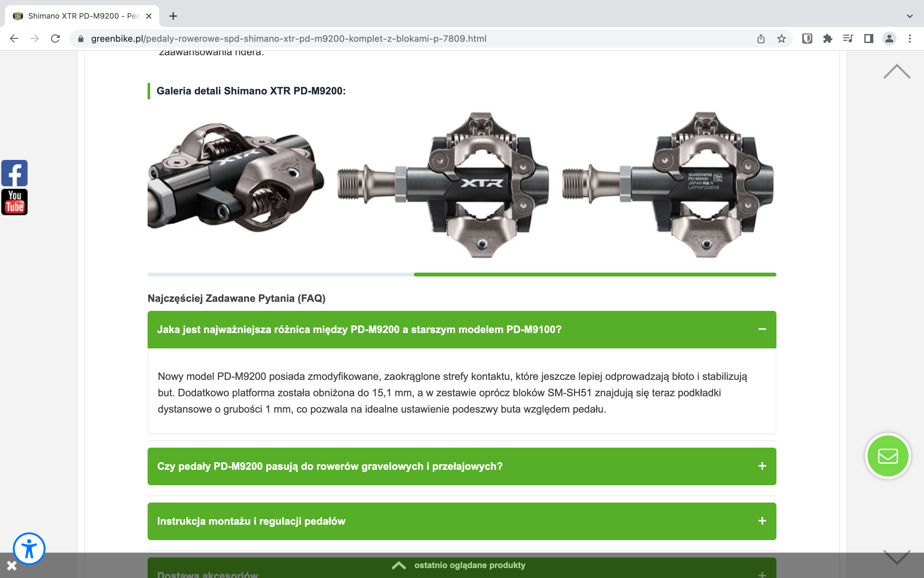The width and height of the screenshot is (924, 578).
Task: Open Chrome's three-dot menu
Action: [x=910, y=39]
